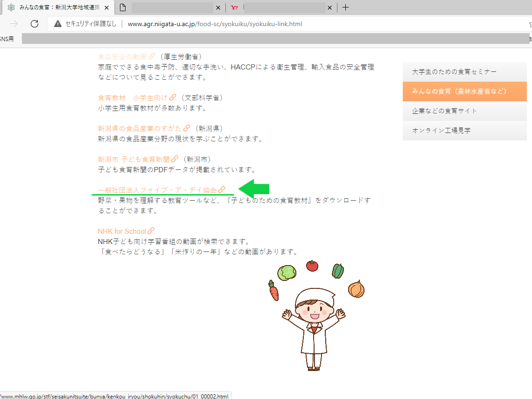
Task: Close the みんなの食育 tab
Action: [106, 7]
